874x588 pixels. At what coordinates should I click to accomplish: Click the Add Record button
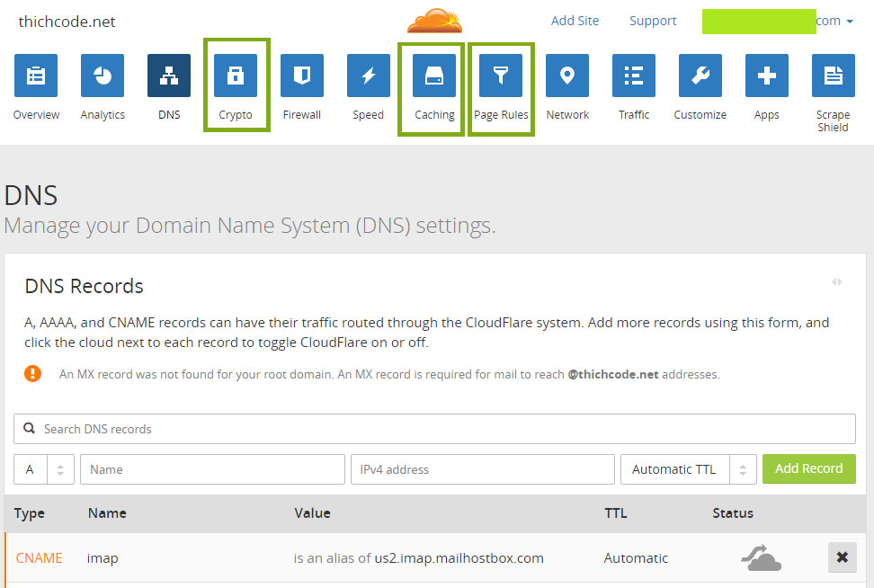coord(808,468)
